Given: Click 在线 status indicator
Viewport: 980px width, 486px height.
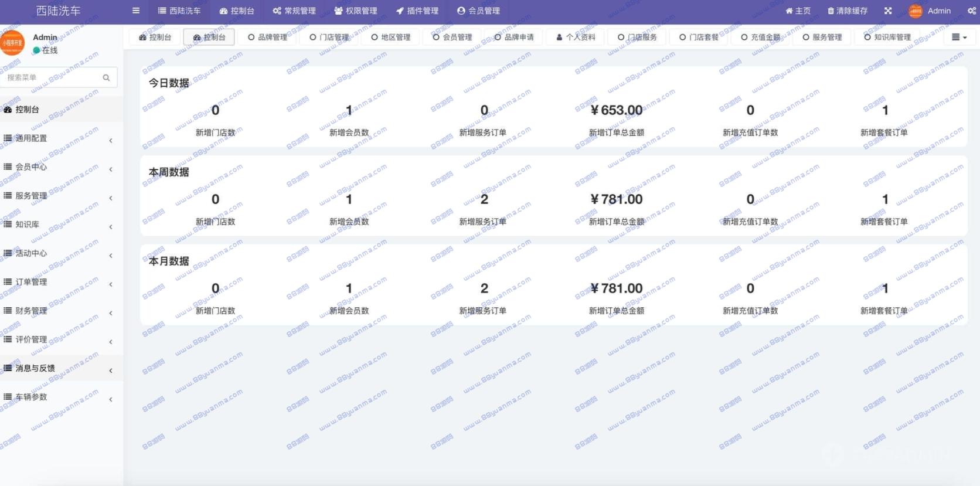Looking at the screenshot, I should [x=46, y=50].
